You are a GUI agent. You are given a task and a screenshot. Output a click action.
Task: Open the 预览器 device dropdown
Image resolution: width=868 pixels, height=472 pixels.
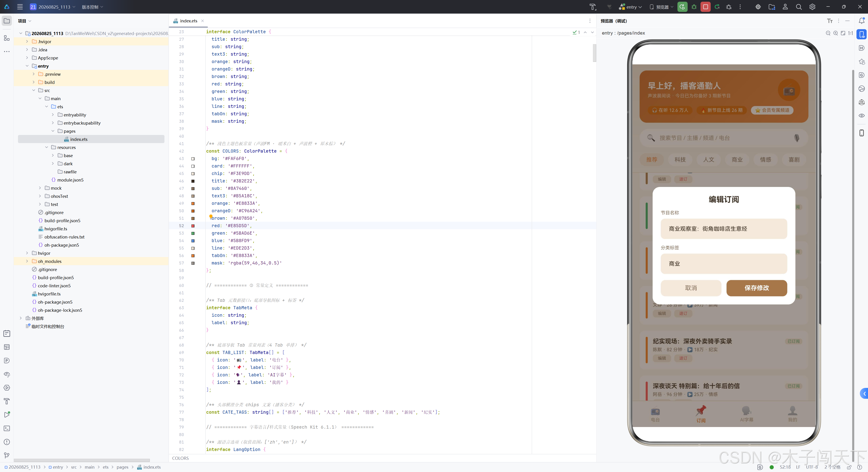coord(661,7)
